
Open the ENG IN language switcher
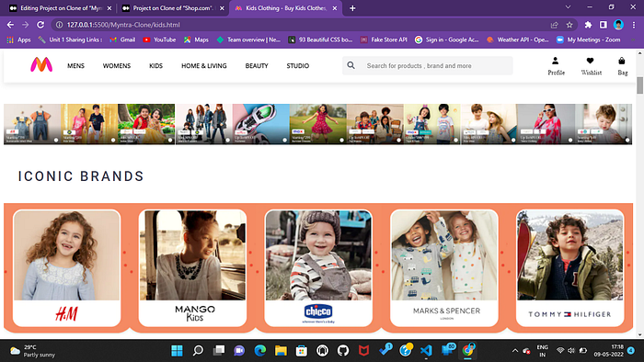[543, 351]
